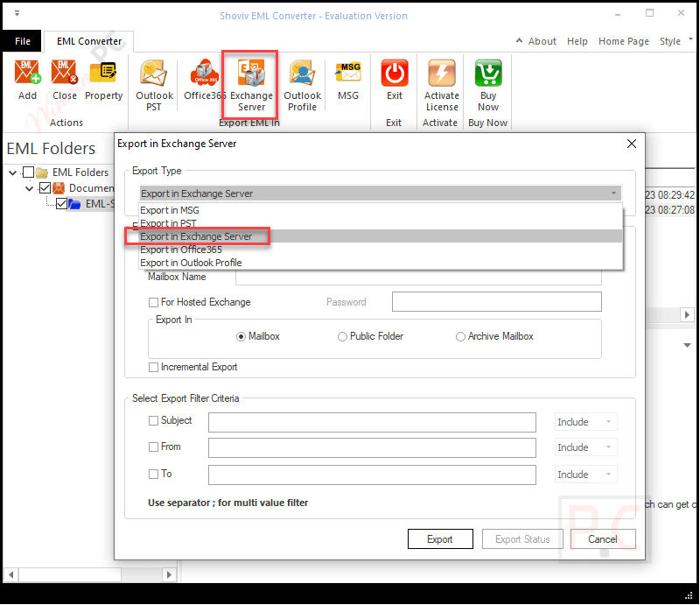
Task: Select the Office365 export icon
Action: pyautogui.click(x=205, y=73)
